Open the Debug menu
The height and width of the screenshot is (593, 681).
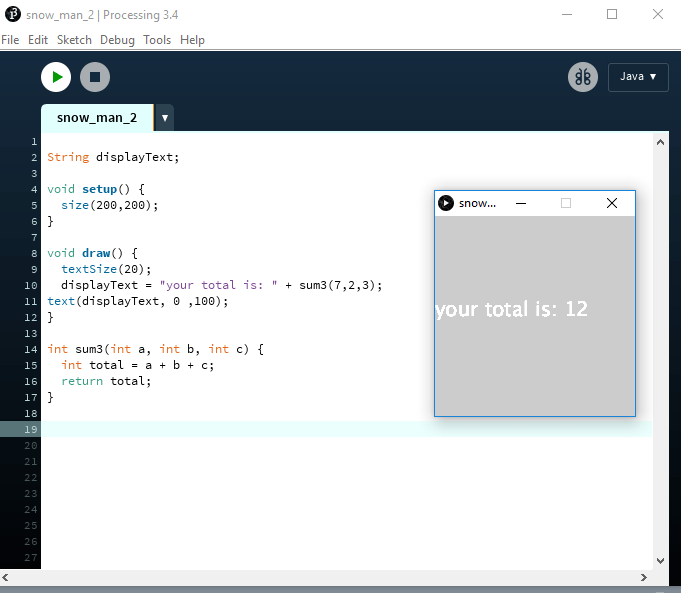coord(117,40)
